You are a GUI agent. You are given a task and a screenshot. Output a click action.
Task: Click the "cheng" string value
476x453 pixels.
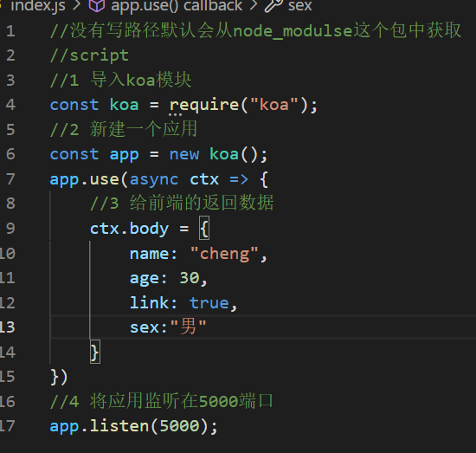click(225, 254)
